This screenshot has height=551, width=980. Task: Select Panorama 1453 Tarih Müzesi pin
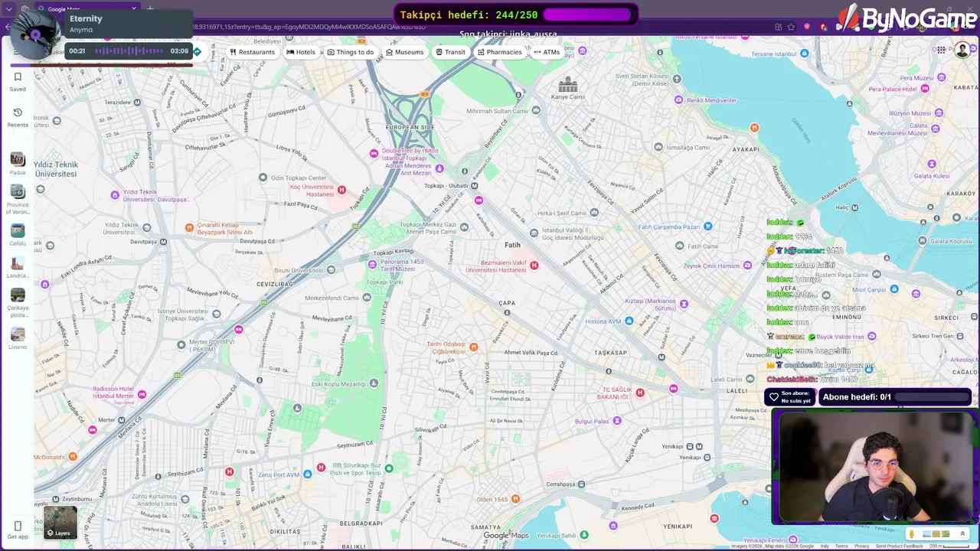(373, 264)
